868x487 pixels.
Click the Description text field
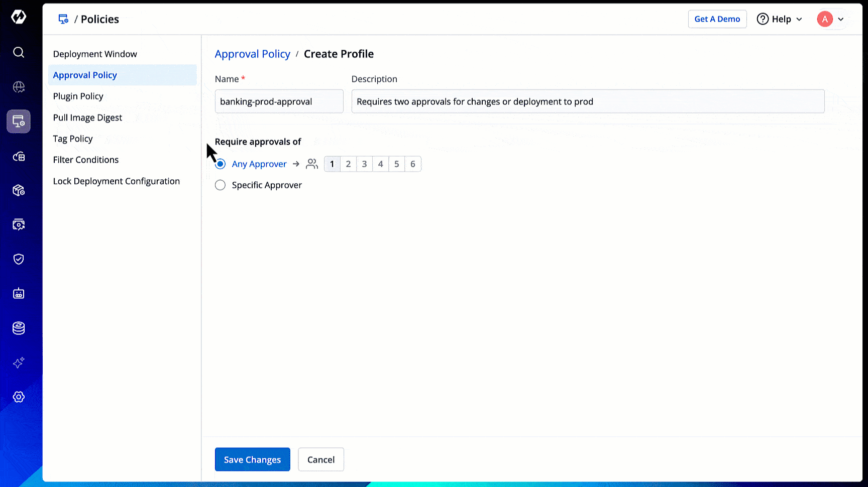pyautogui.click(x=588, y=101)
